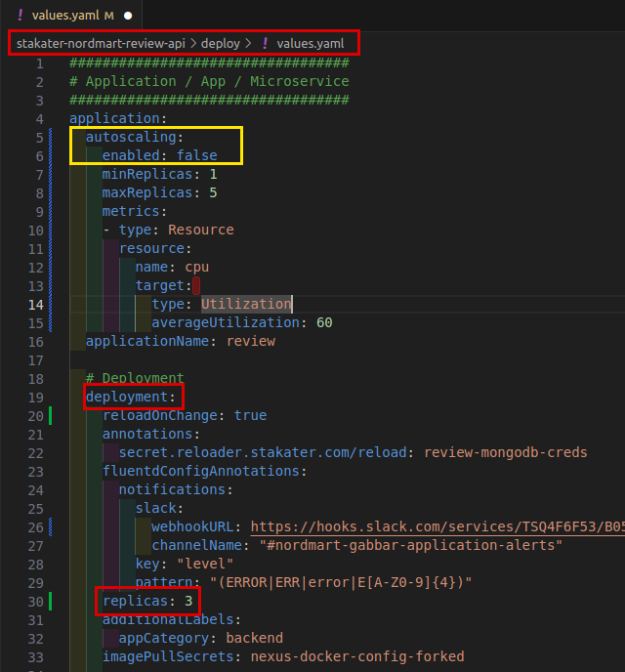Click the unsaved-changes dot on the values.yaml tab

point(128,16)
